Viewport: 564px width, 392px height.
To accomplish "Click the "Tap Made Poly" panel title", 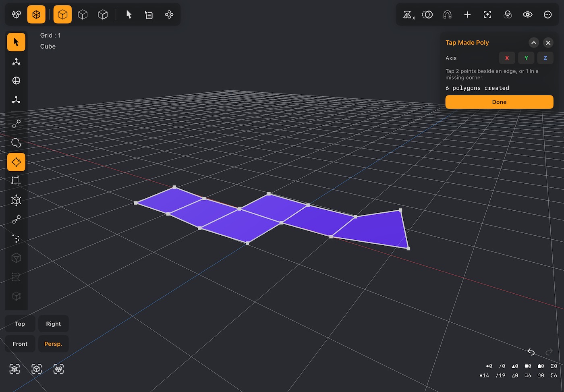I will click(x=467, y=43).
